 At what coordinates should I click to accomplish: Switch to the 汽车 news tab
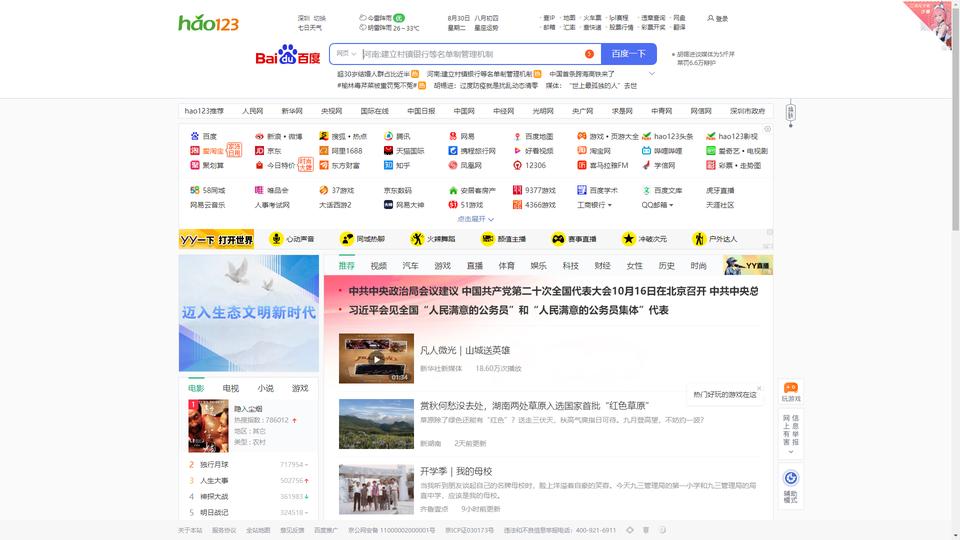pos(410,266)
